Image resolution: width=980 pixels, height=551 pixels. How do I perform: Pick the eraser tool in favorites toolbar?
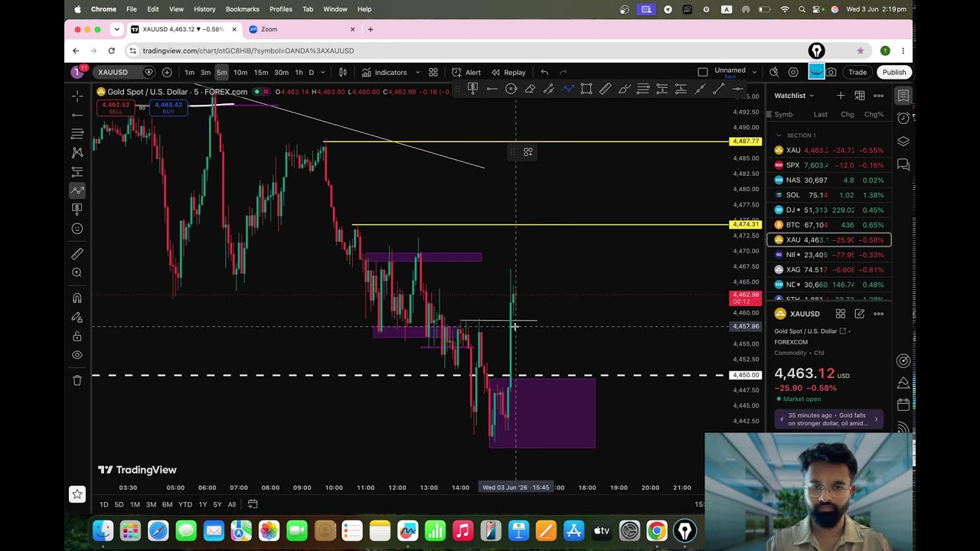click(x=530, y=90)
